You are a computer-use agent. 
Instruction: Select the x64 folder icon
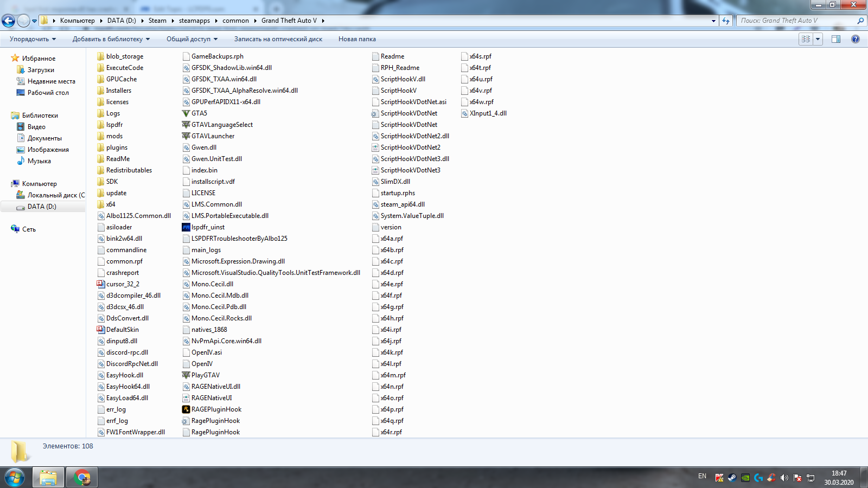(101, 204)
